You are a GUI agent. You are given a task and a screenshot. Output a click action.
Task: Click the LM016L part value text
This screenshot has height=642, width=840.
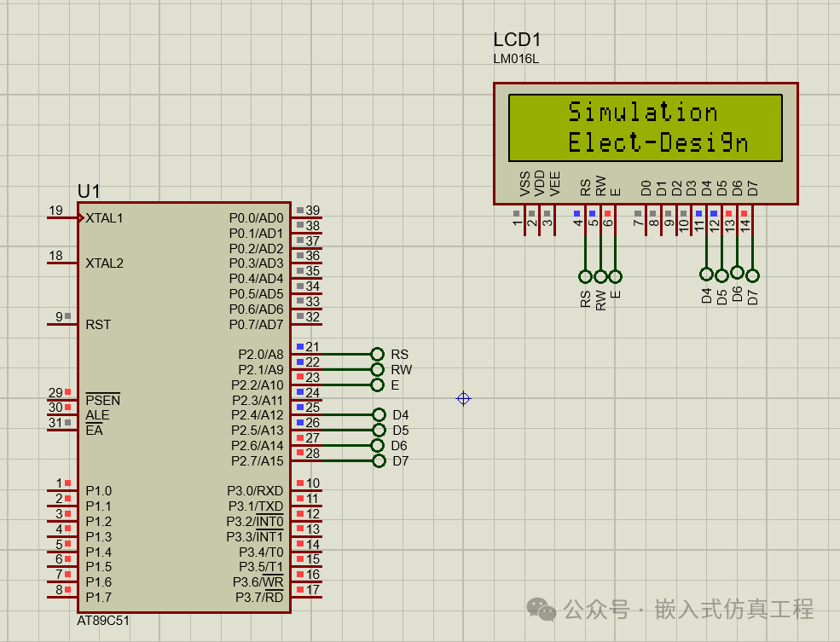[516, 59]
